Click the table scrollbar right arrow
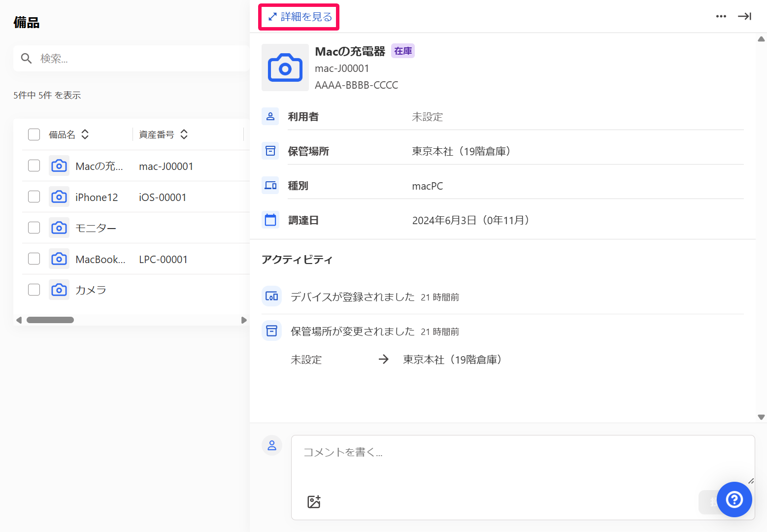767x532 pixels. pyautogui.click(x=244, y=320)
